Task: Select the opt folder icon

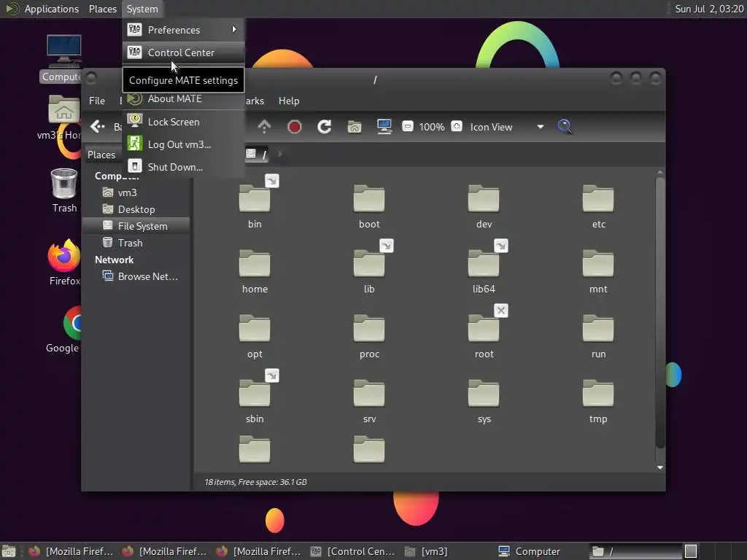Action: point(255,327)
